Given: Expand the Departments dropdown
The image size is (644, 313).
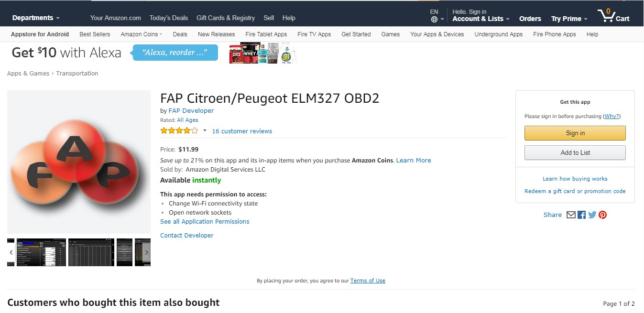Looking at the screenshot, I should (36, 18).
